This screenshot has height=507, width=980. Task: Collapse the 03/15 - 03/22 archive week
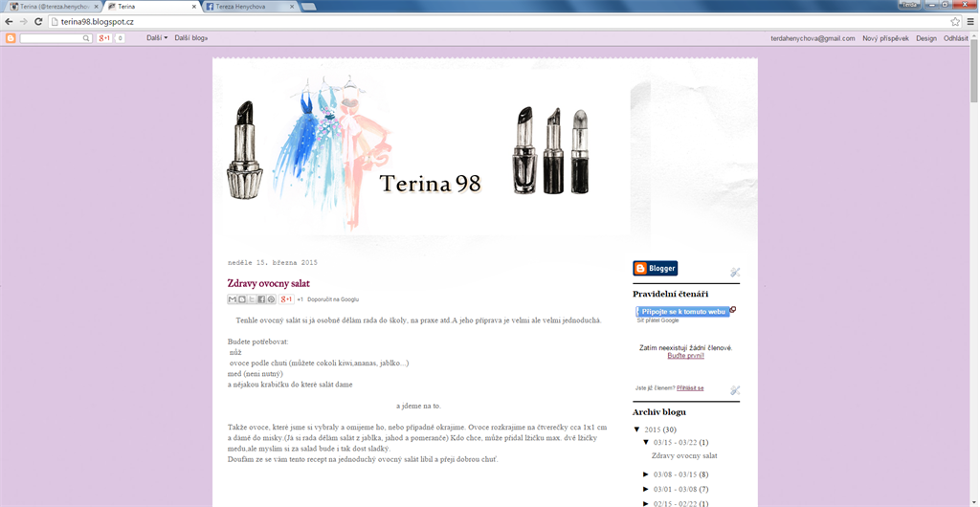(646, 442)
